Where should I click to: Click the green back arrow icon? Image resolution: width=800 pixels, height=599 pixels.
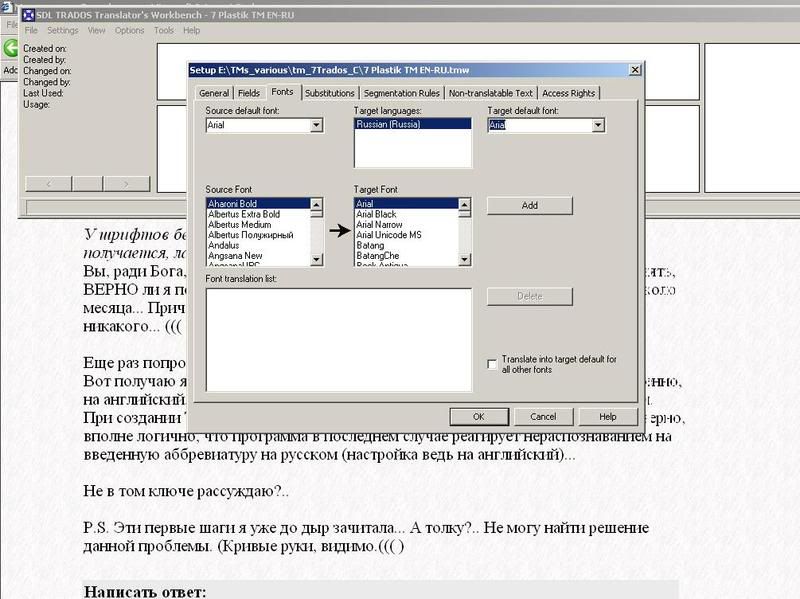pyautogui.click(x=10, y=48)
